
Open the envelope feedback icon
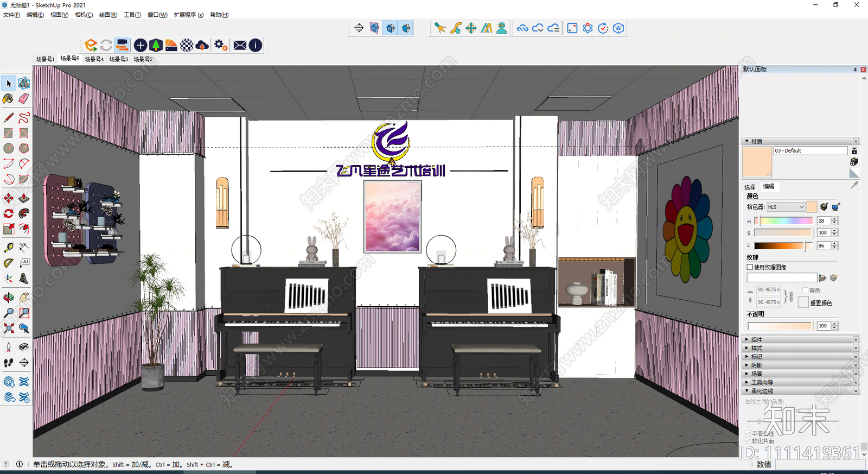(240, 45)
